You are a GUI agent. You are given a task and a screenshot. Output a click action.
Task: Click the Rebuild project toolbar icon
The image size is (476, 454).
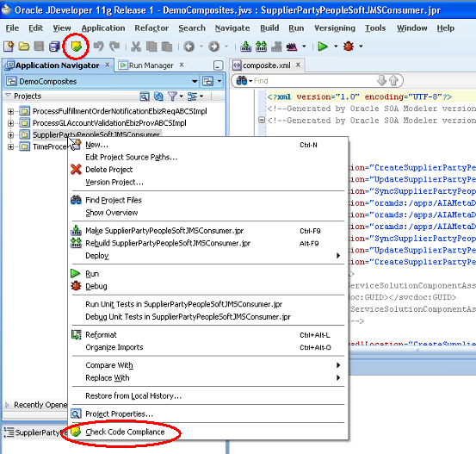click(261, 47)
